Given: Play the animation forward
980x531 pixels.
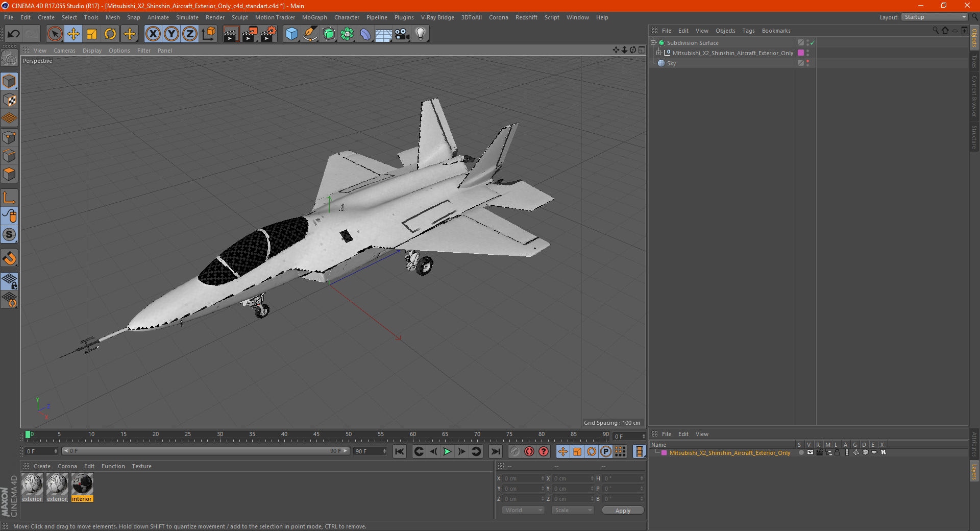Looking at the screenshot, I should 448,451.
